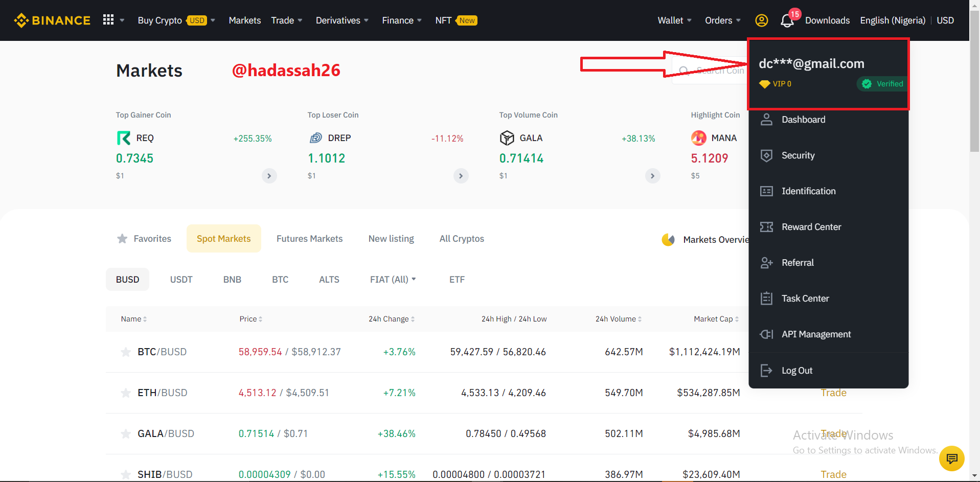Viewport: 980px width, 482px height.
Task: Click the API Management plug icon
Action: [x=766, y=334]
